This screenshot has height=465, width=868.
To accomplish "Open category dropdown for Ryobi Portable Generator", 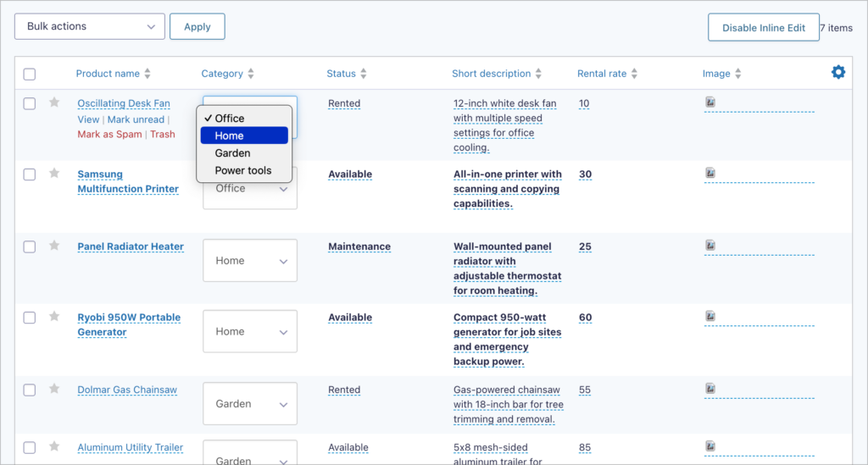I will (x=250, y=331).
